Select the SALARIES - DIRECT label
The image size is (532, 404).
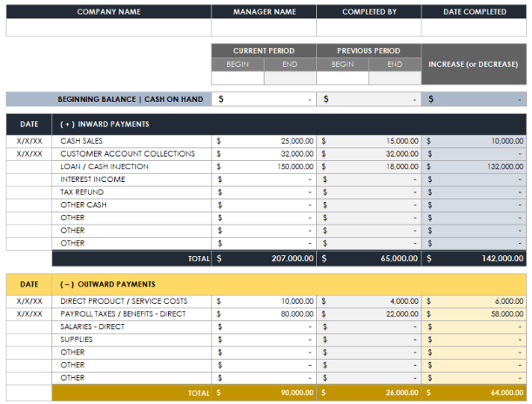92,327
